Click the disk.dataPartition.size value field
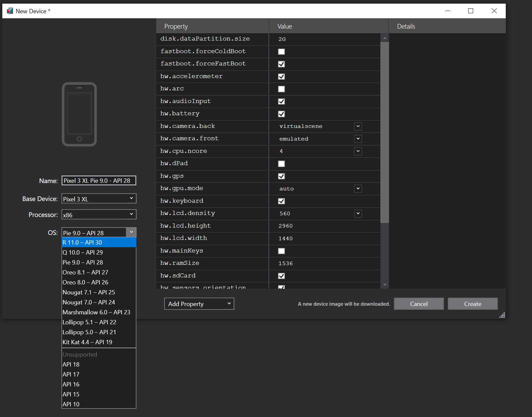532x417 pixels. click(x=325, y=39)
